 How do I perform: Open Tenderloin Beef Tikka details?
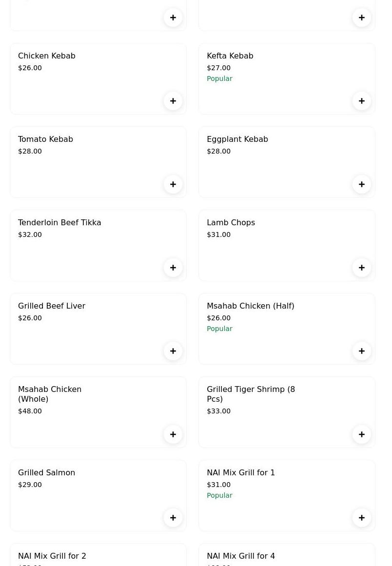pyautogui.click(x=59, y=223)
